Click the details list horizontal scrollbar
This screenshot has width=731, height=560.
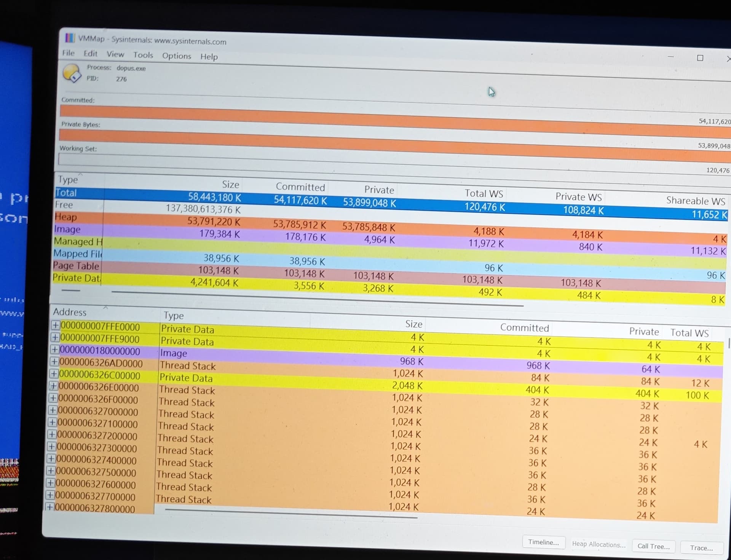pyautogui.click(x=291, y=513)
